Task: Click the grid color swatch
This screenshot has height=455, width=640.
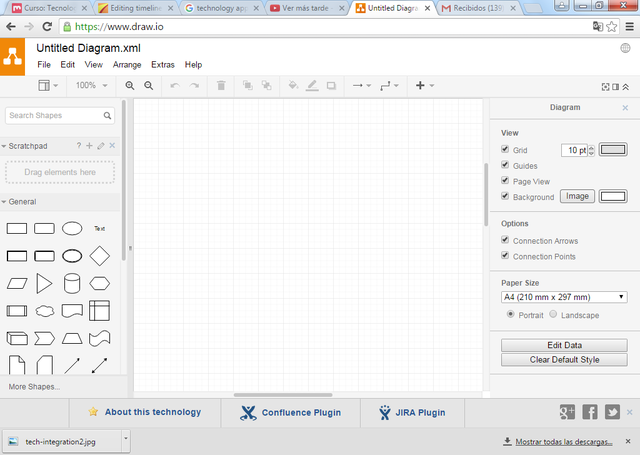Action: click(613, 149)
